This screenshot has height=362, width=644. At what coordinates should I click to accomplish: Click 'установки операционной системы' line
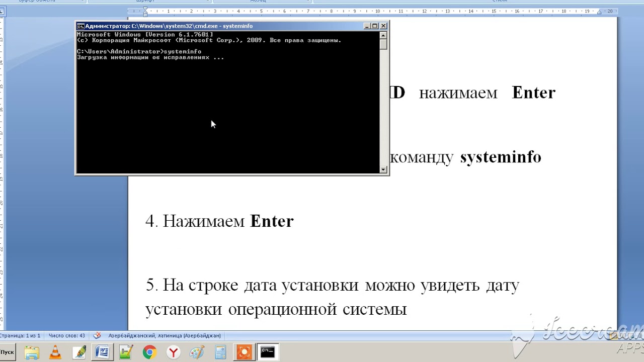(276, 309)
